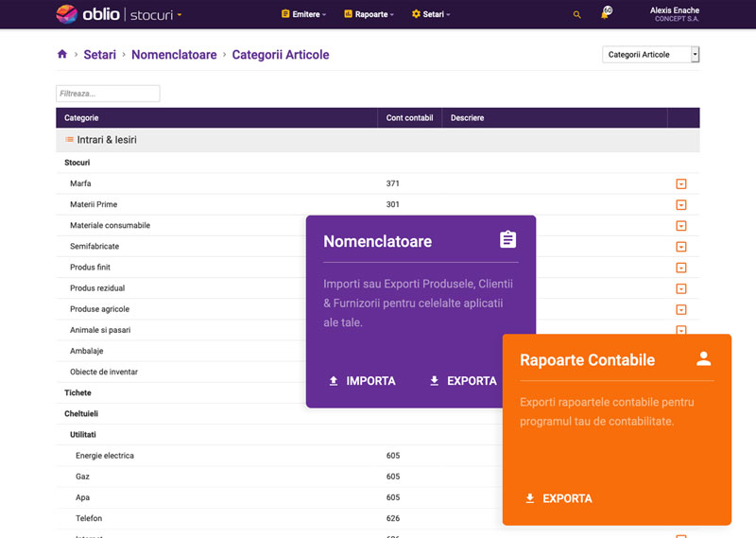The image size is (756, 538).
Task: Click the clipboard icon on Nomenclatoare card
Action: pyautogui.click(x=507, y=239)
